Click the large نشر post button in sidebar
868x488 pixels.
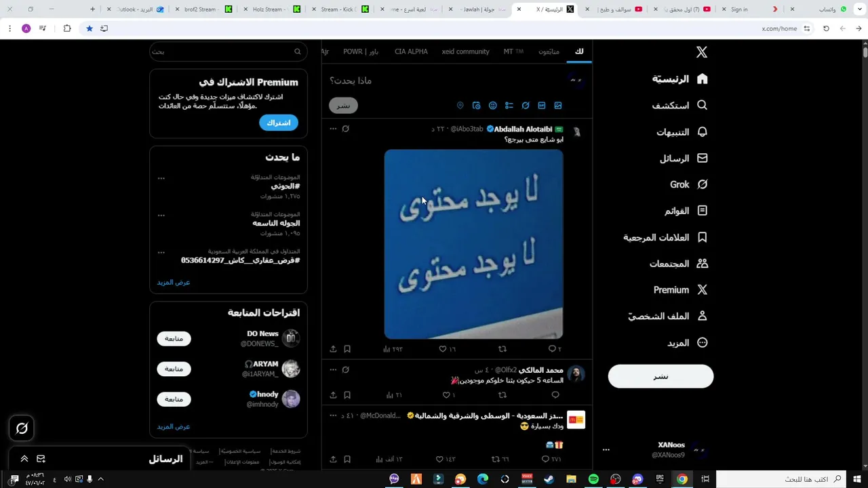660,376
